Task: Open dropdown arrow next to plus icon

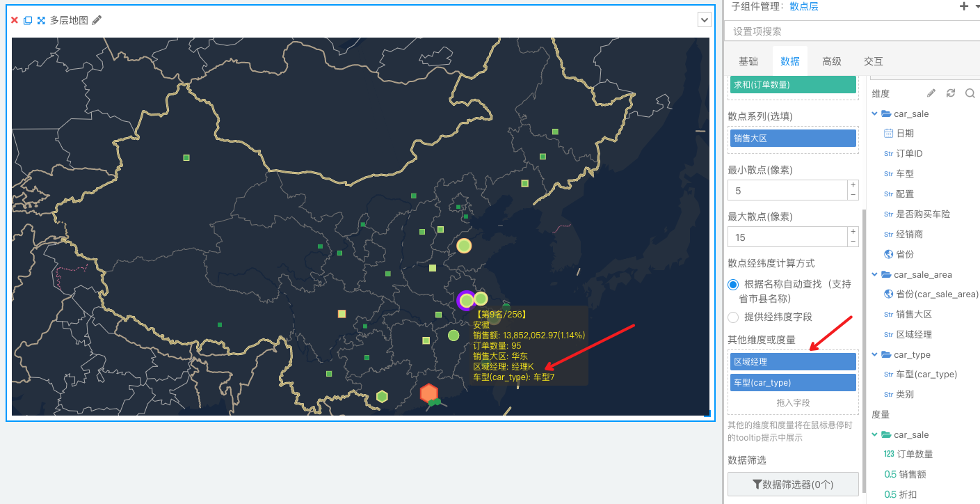Action: [x=977, y=6]
